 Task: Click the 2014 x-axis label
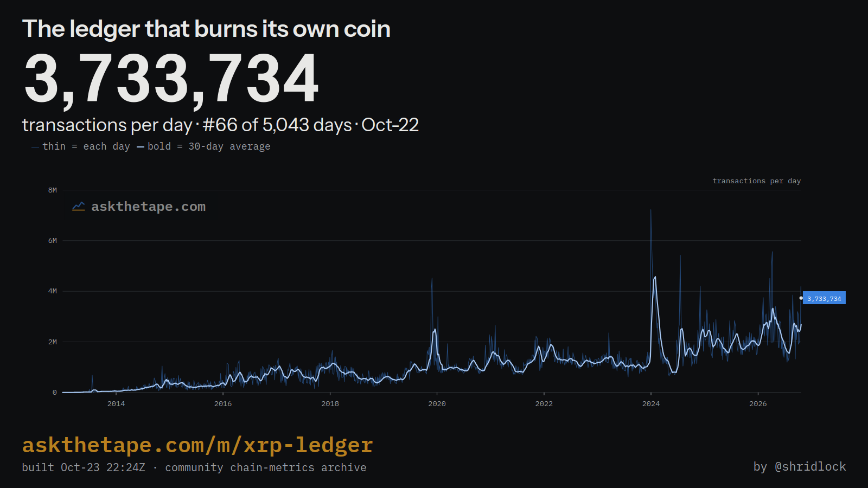pyautogui.click(x=116, y=404)
